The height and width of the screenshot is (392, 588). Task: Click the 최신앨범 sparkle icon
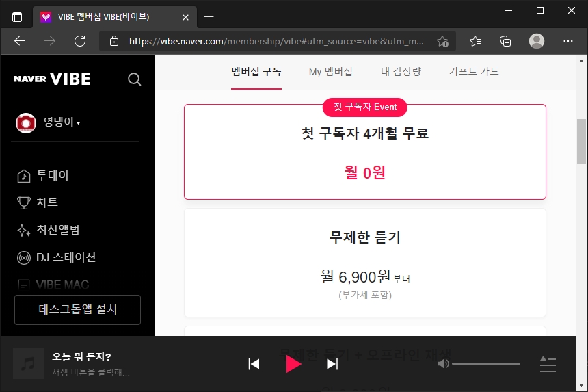24,230
